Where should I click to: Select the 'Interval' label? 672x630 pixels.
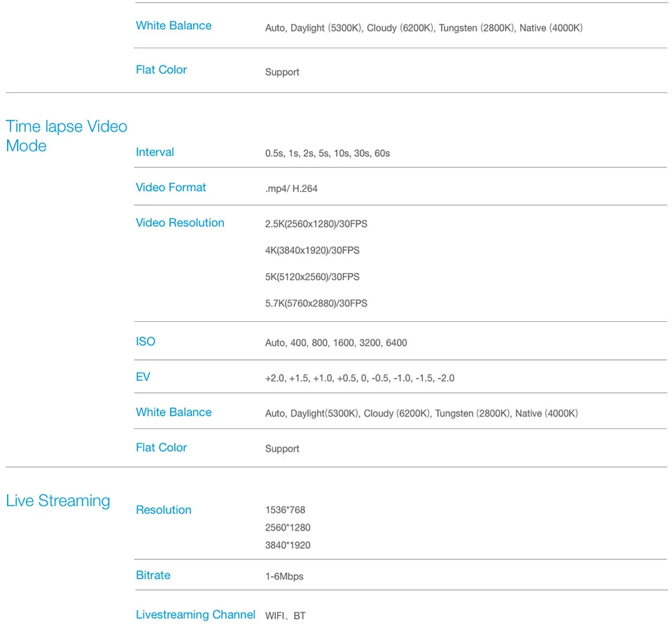[155, 152]
